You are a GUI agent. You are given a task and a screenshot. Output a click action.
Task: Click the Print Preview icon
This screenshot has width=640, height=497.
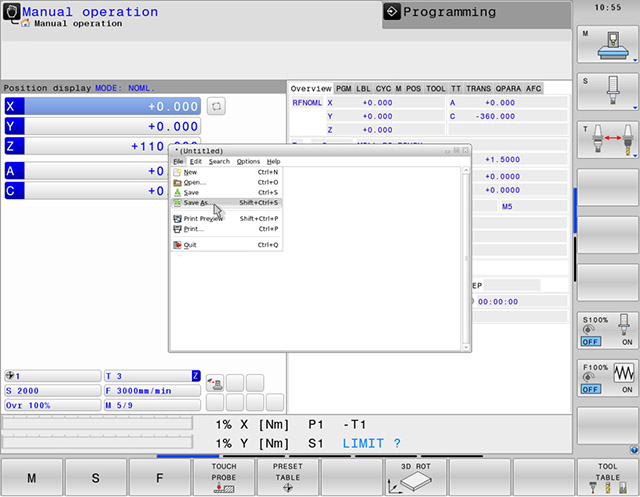(178, 219)
